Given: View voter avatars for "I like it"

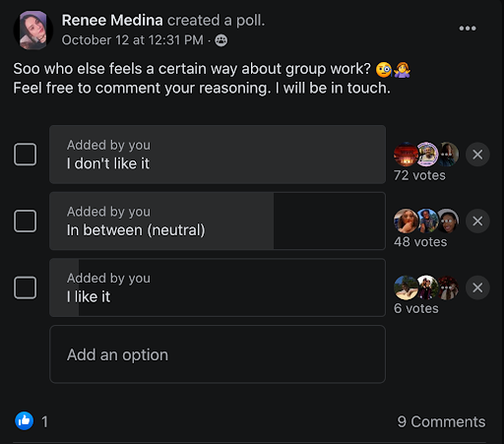Looking at the screenshot, I should (x=426, y=287).
